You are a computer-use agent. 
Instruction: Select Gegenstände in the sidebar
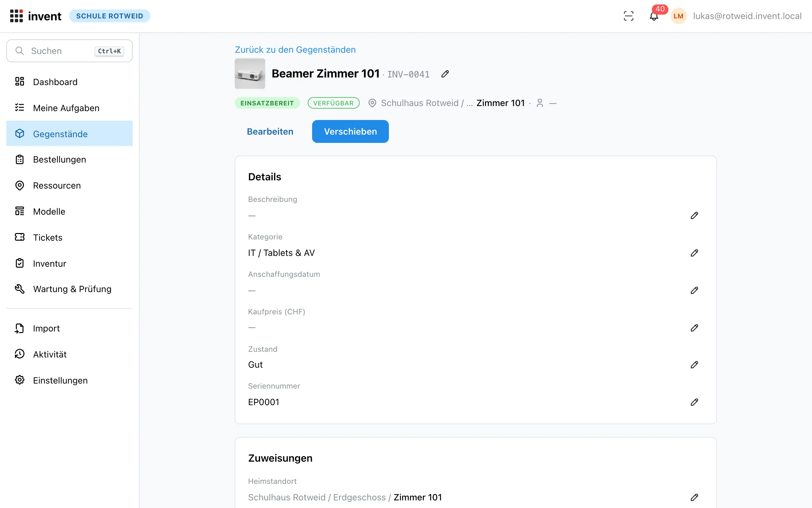tap(69, 134)
